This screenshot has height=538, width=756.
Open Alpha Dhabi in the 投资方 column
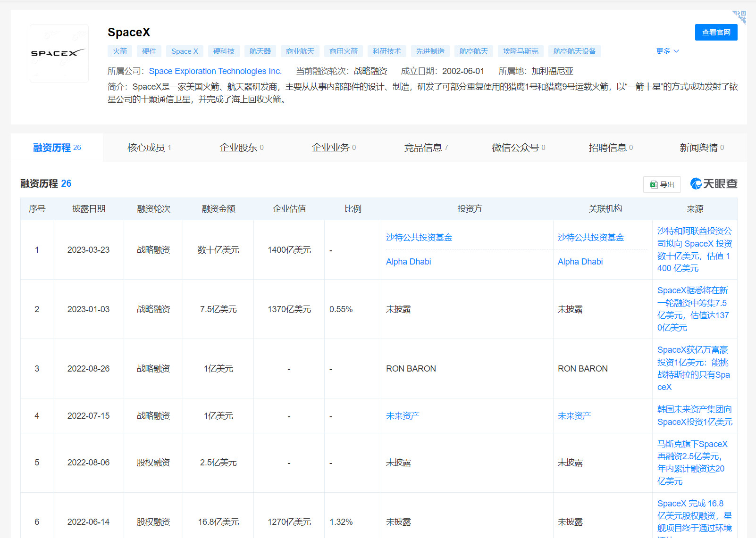(x=408, y=262)
